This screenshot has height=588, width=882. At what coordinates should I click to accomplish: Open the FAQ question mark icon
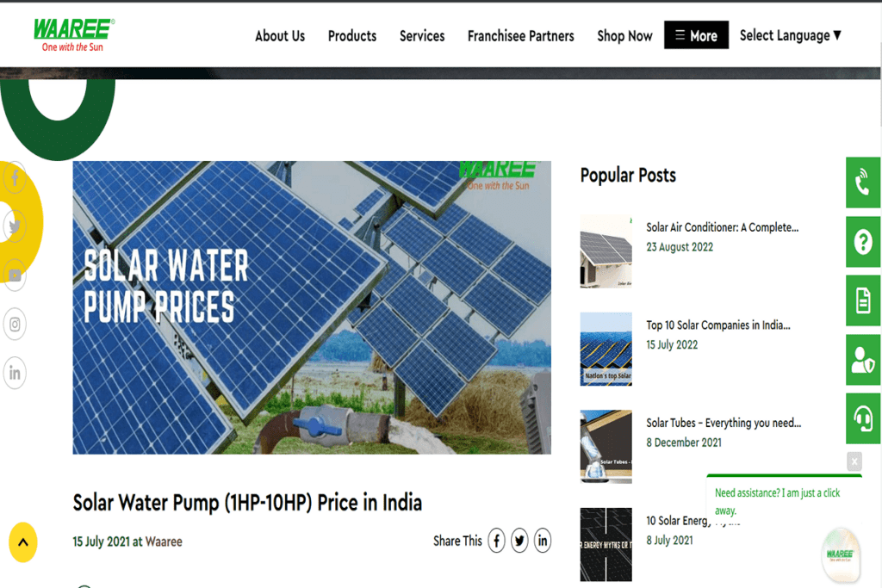click(x=862, y=242)
